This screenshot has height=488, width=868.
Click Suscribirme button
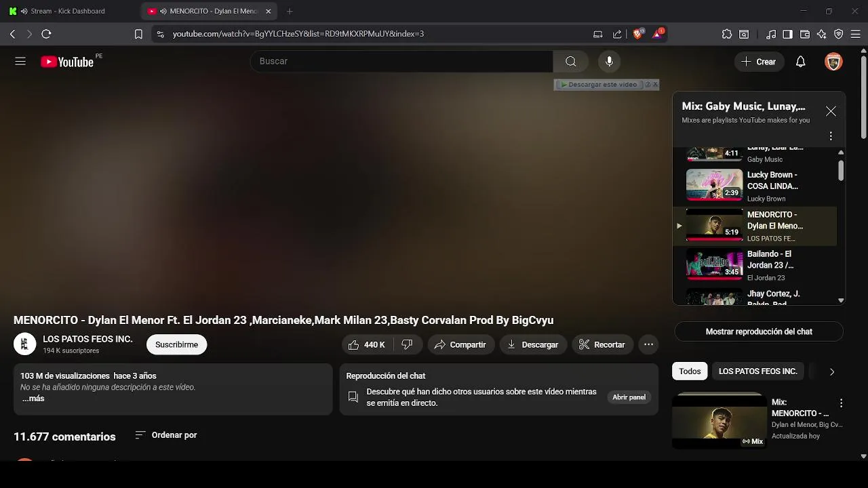176,345
